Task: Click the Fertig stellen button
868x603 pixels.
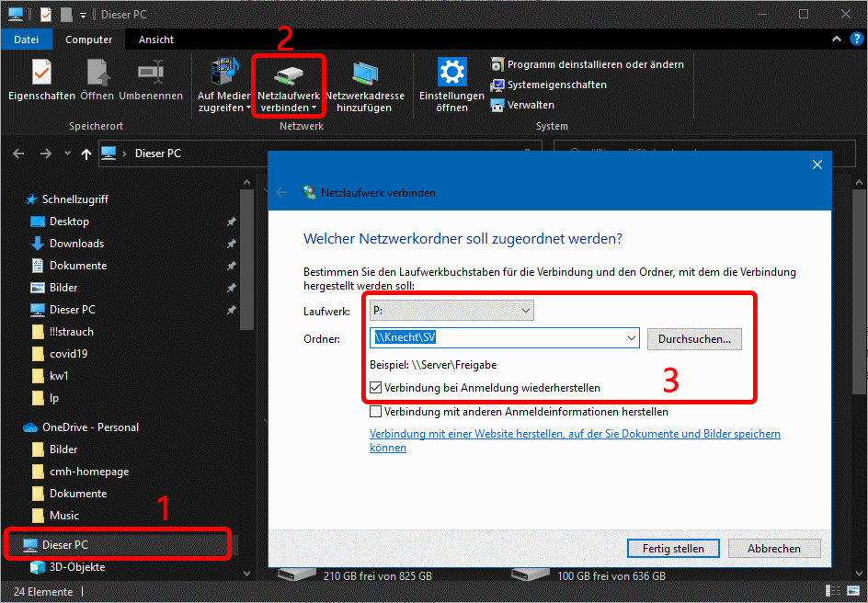Action: click(672, 549)
